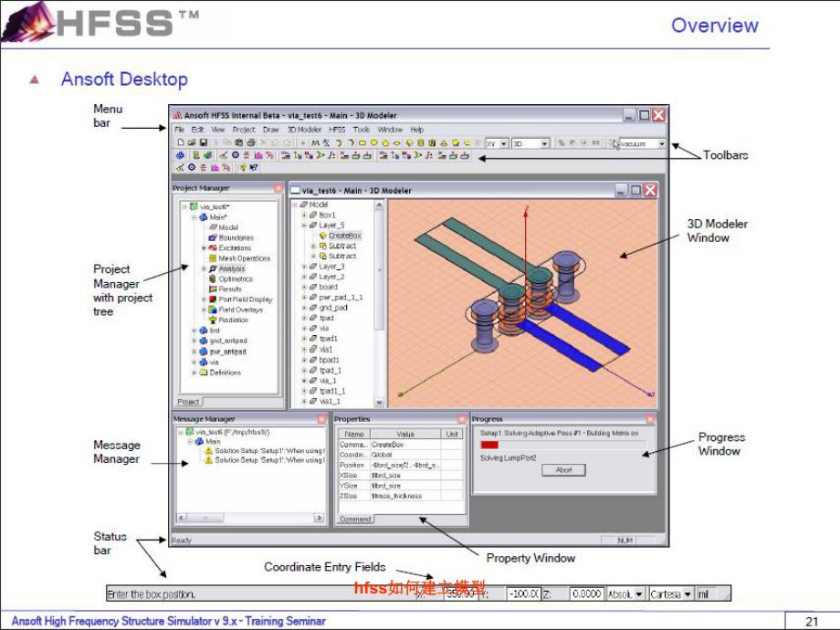Click the Optimetrics icon in project tree
Image resolution: width=840 pixels, height=630 pixels.
pos(213,278)
